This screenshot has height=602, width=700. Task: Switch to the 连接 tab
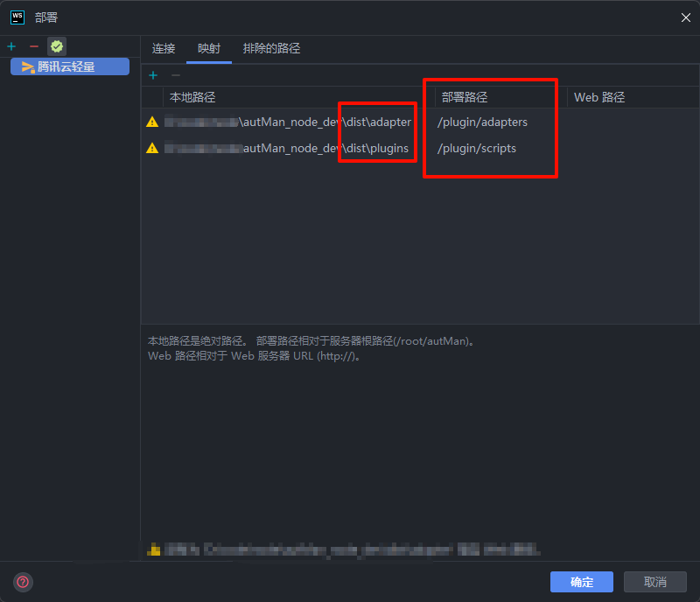[164, 49]
